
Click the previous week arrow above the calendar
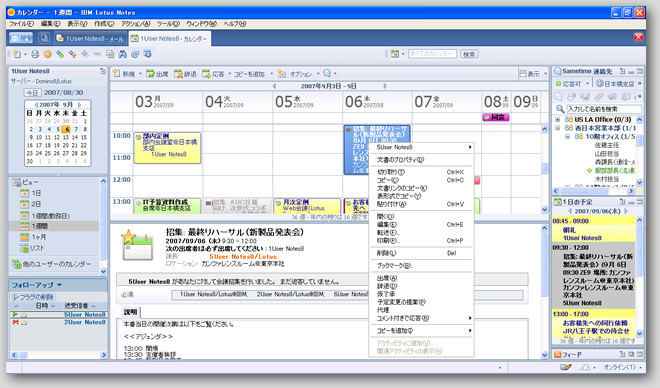[x=274, y=86]
